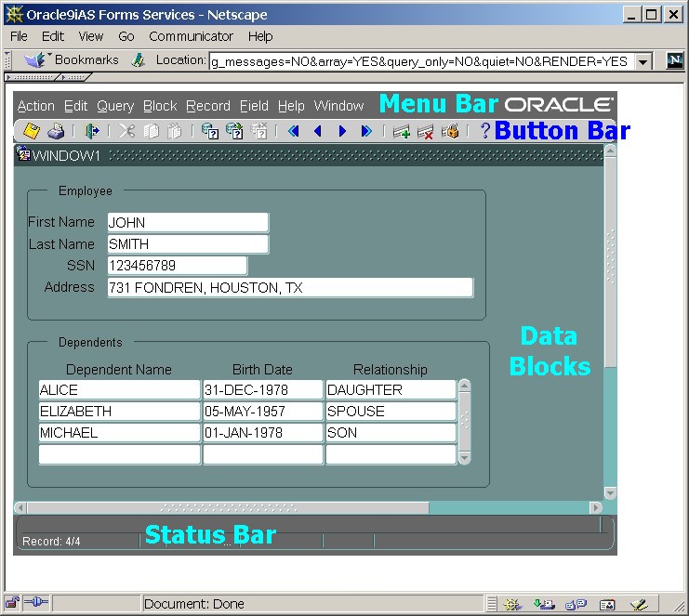Screen dimensions: 689x616
Task: Go to previous record with left arrow
Action: [318, 131]
